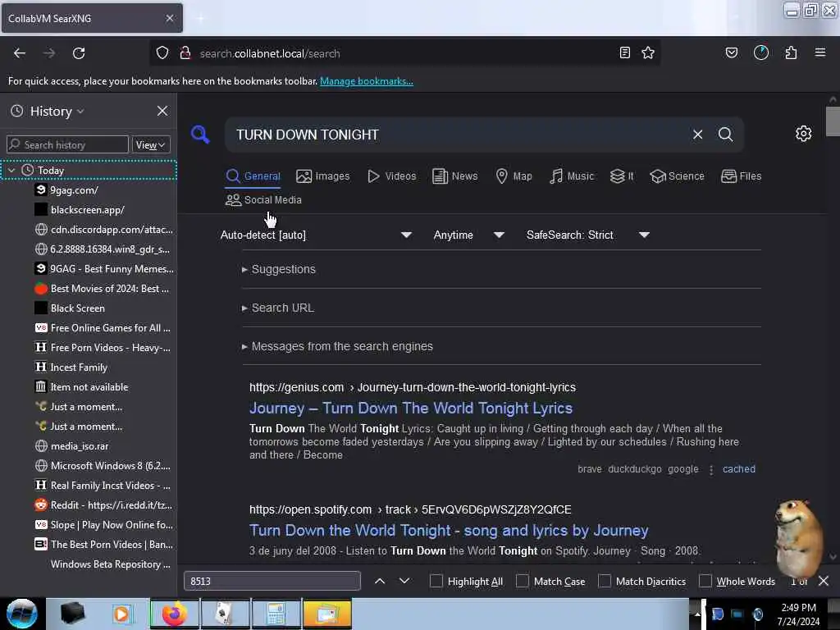Screen dimensions: 840x630
Task: Select the General search tab
Action: pos(253,176)
